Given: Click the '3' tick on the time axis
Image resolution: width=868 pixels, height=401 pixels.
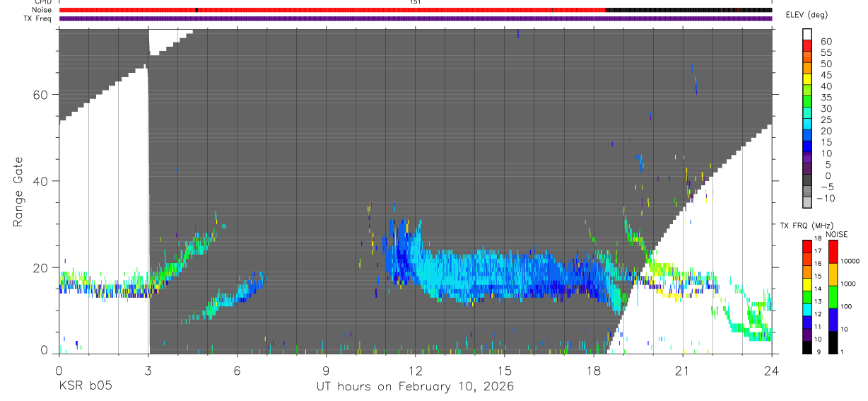Looking at the screenshot, I should (x=148, y=370).
